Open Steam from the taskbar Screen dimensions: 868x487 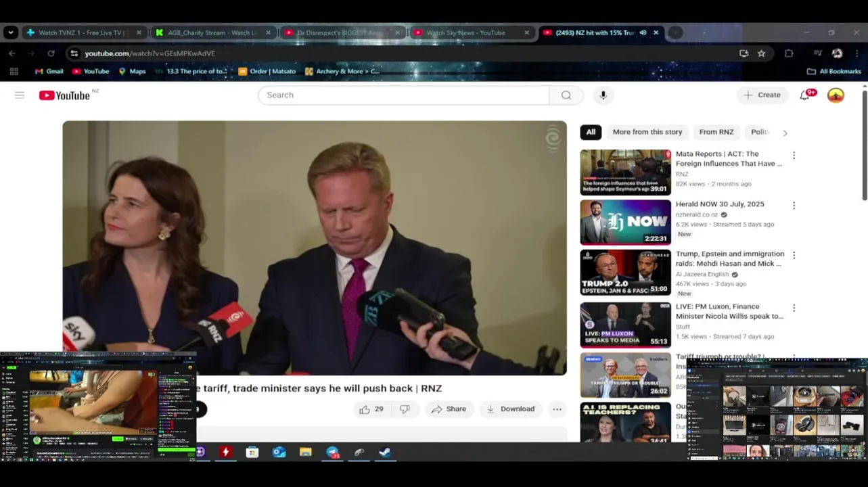[x=386, y=453]
